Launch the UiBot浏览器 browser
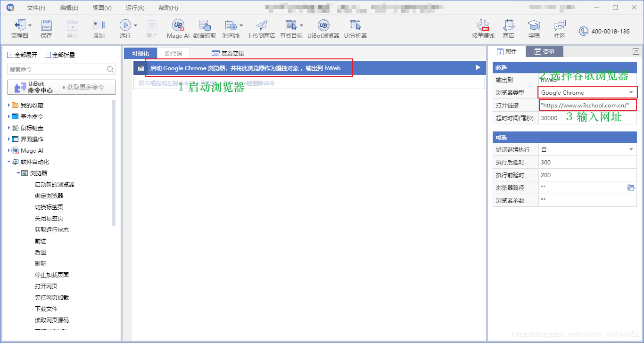This screenshot has width=644, height=343. (x=323, y=29)
